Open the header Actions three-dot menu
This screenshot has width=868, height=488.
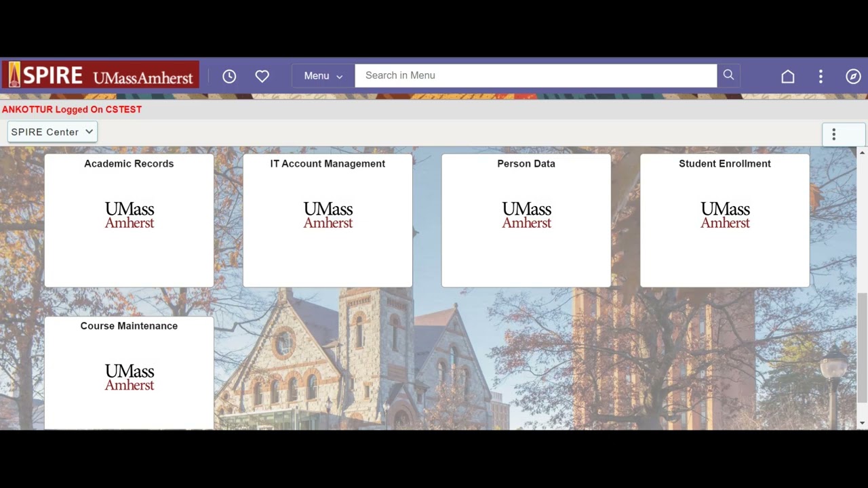(x=821, y=76)
